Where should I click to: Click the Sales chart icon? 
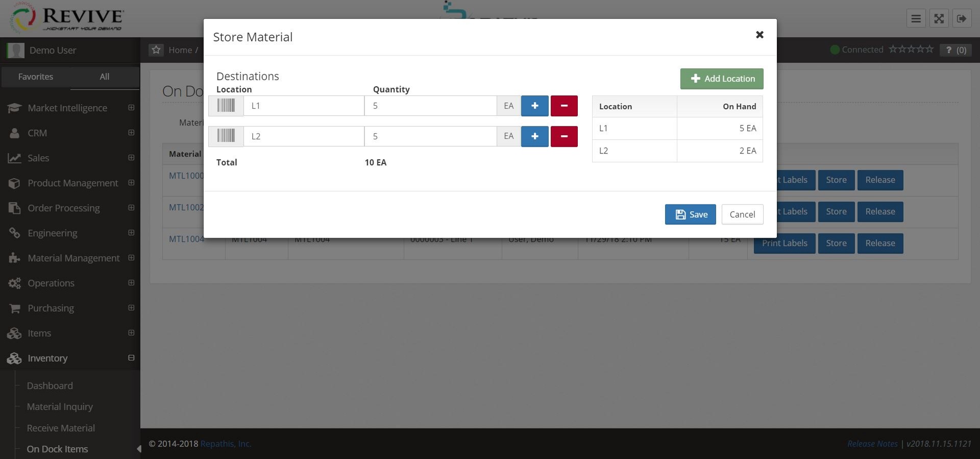14,158
